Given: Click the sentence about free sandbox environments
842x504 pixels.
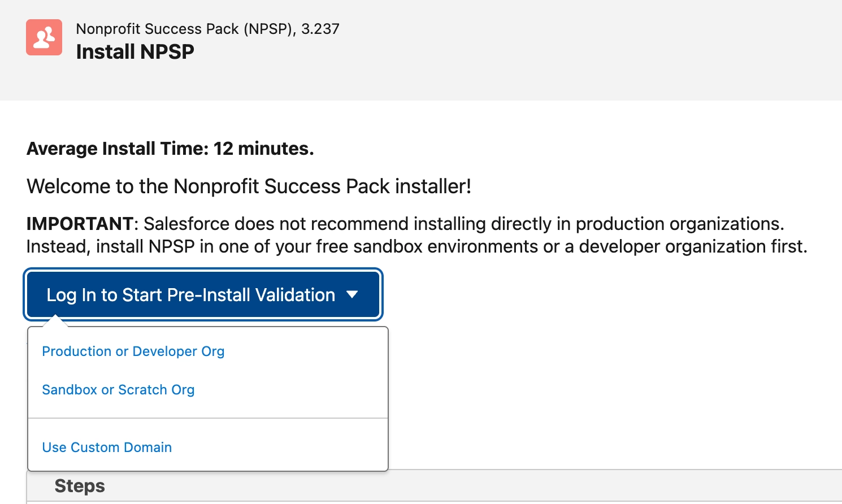Looking at the screenshot, I should (417, 246).
